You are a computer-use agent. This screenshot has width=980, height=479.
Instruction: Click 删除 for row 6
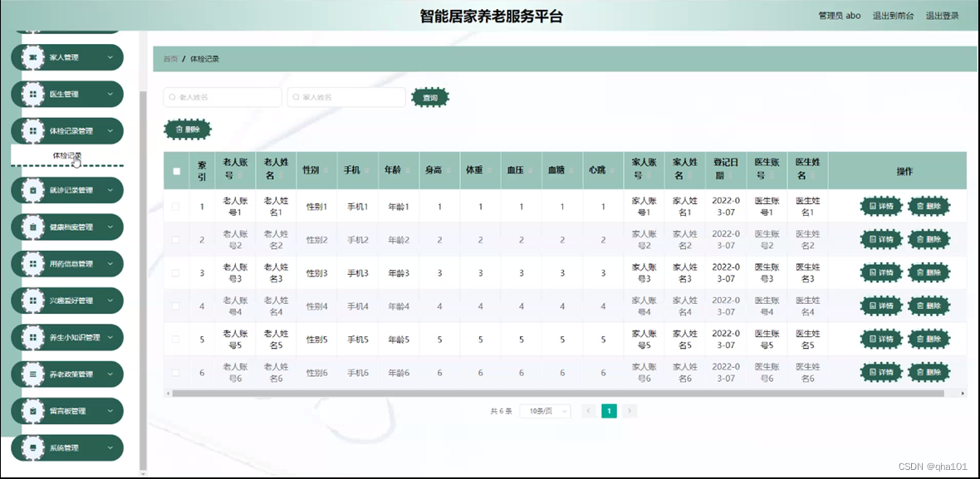pyautogui.click(x=929, y=373)
